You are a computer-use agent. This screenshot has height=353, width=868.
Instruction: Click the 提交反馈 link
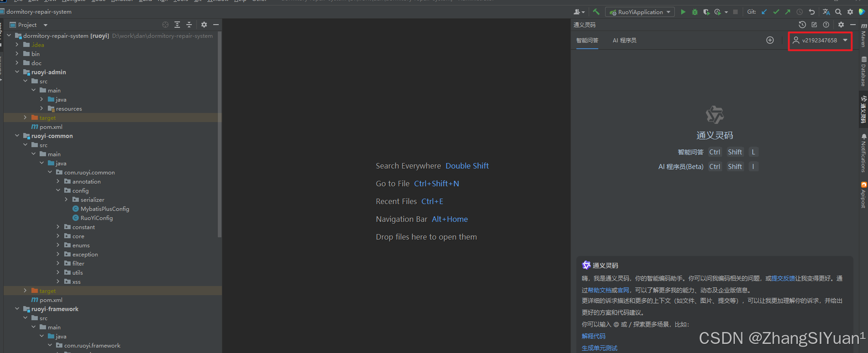(x=783, y=278)
